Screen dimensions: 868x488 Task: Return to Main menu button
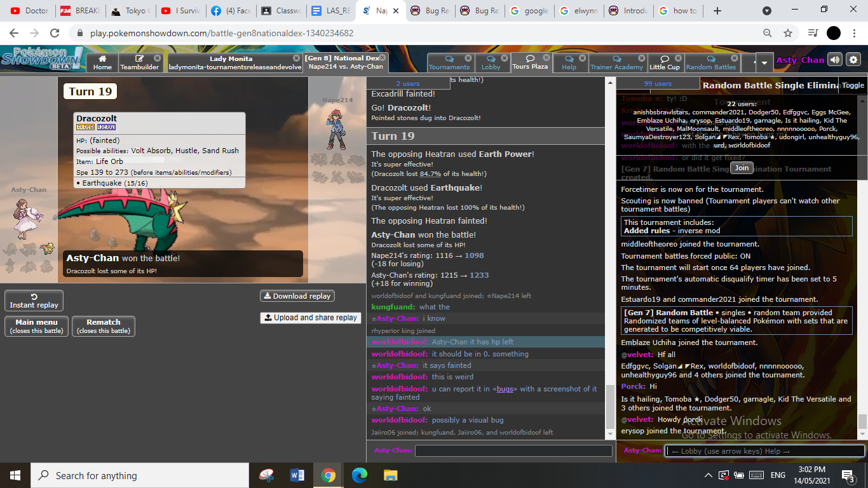37,326
